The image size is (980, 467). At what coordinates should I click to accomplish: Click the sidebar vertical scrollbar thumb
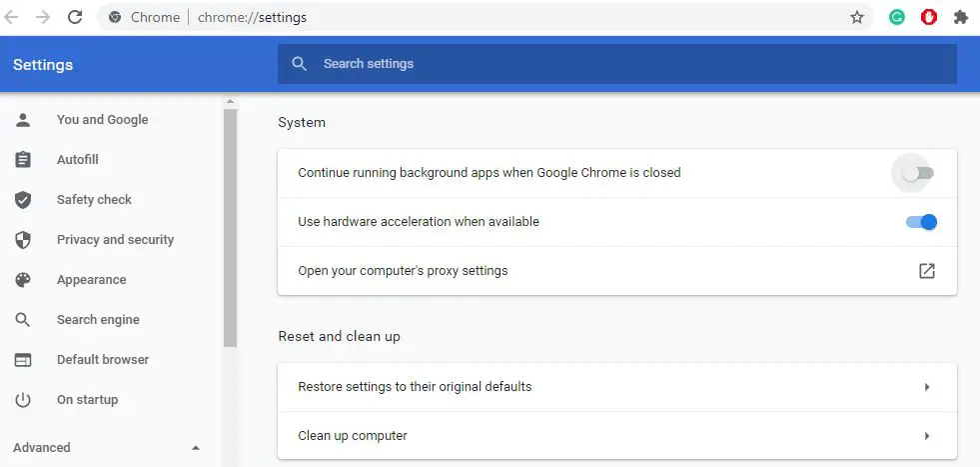230,227
